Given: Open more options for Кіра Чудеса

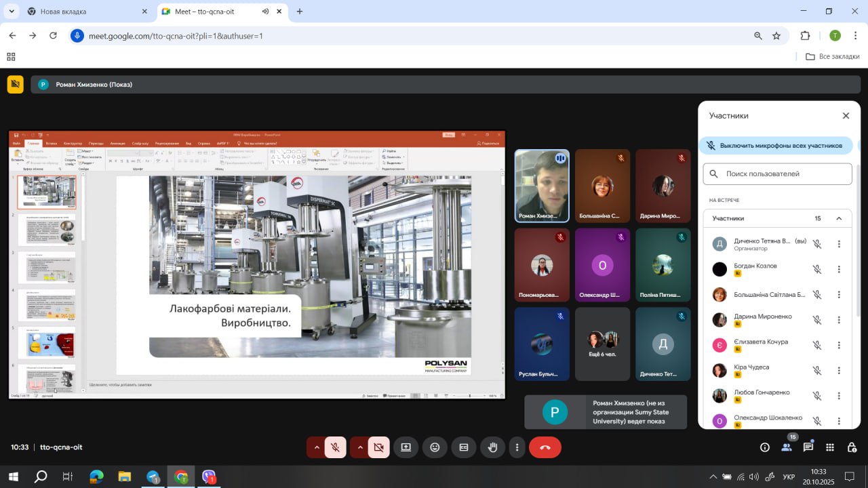Looking at the screenshot, I should pos(839,371).
